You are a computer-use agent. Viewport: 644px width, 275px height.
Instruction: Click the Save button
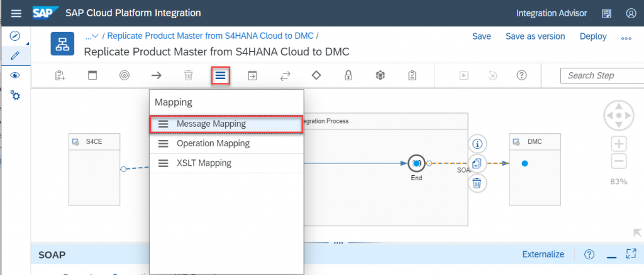tap(481, 36)
